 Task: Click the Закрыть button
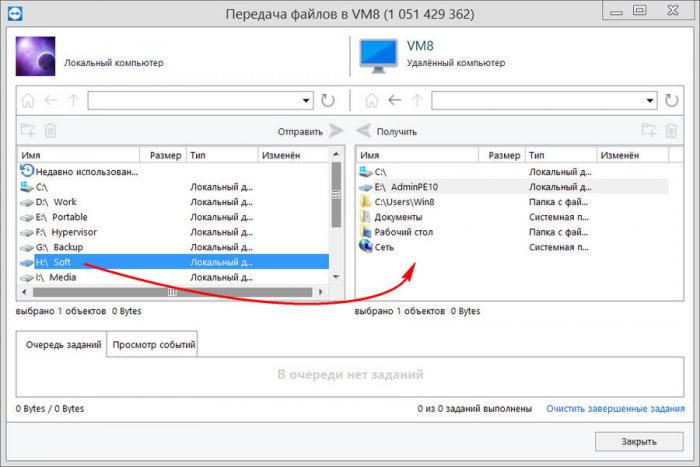(639, 442)
